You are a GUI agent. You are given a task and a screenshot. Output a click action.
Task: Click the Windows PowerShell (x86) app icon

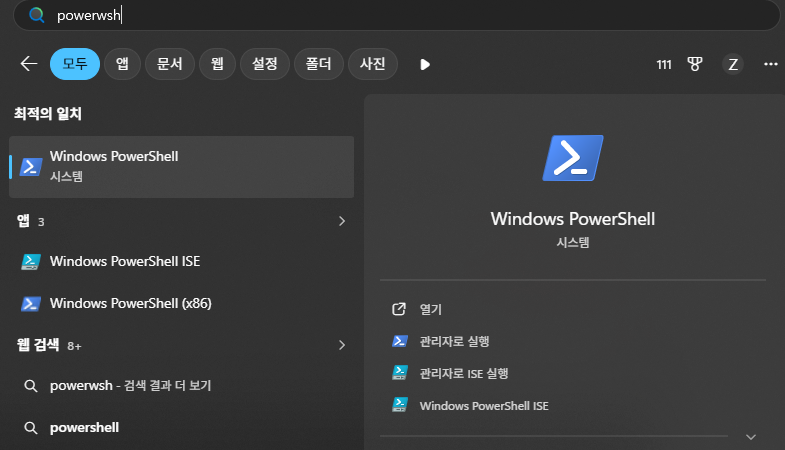coord(31,304)
